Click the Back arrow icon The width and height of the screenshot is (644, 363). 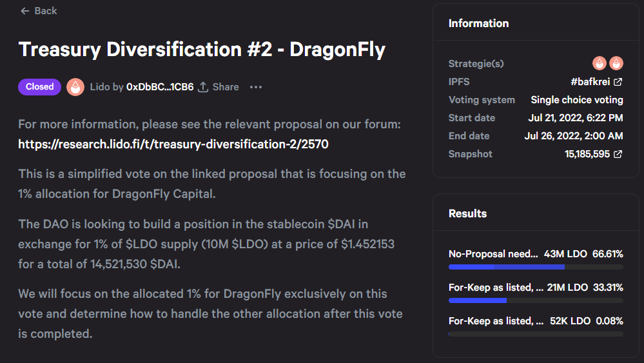[25, 11]
